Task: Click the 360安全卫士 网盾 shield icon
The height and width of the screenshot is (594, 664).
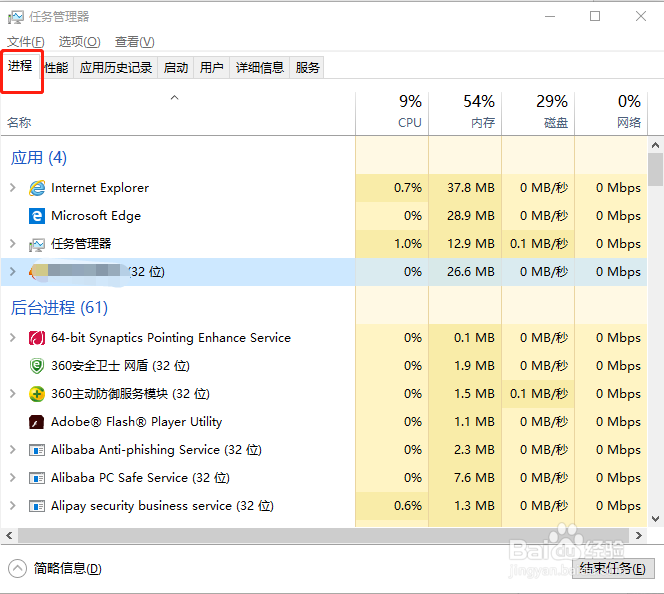Action: (x=37, y=366)
